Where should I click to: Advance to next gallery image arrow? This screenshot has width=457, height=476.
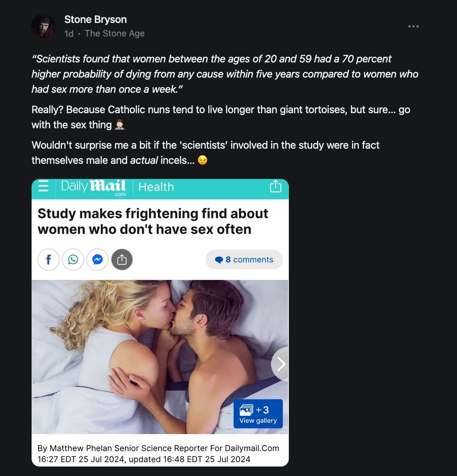[x=281, y=364]
